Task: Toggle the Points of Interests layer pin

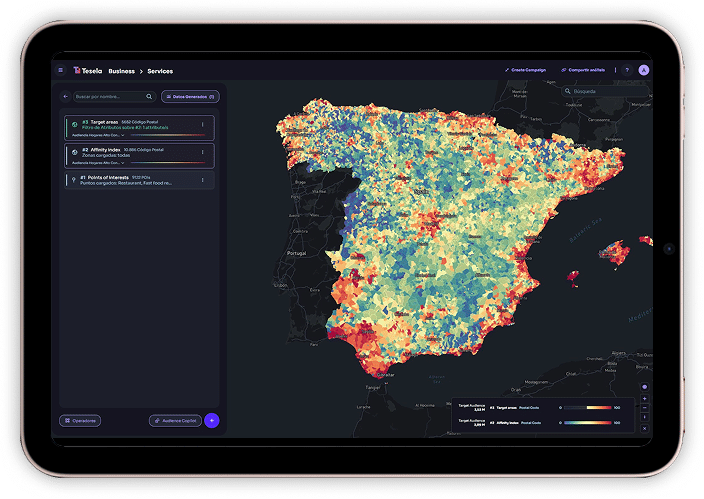Action: pyautogui.click(x=74, y=180)
